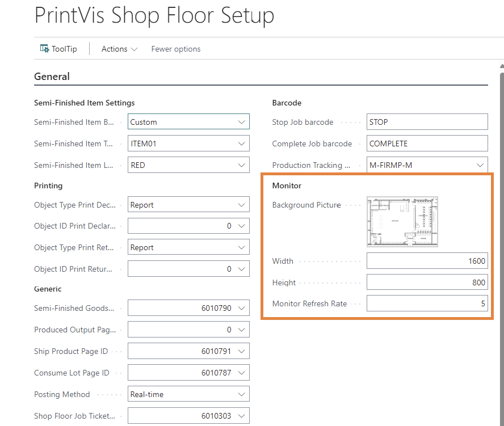The width and height of the screenshot is (504, 426).
Task: Click the Barcode group heading
Action: click(x=287, y=103)
